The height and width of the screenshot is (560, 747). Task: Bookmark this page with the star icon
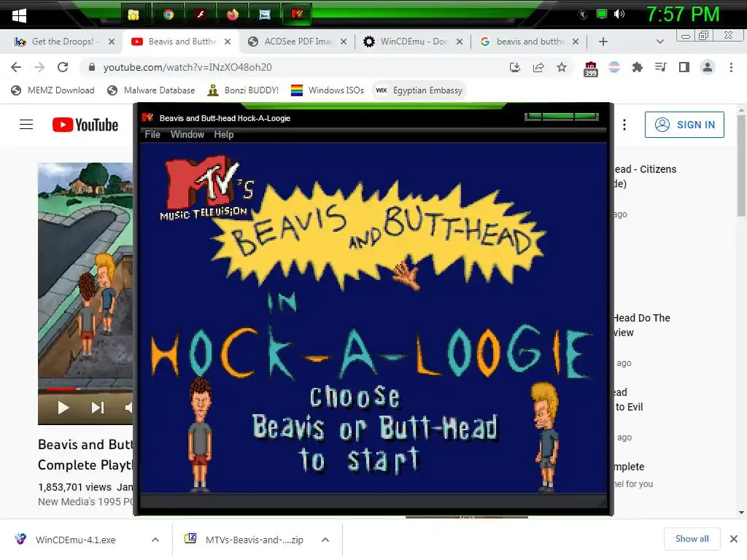562,67
